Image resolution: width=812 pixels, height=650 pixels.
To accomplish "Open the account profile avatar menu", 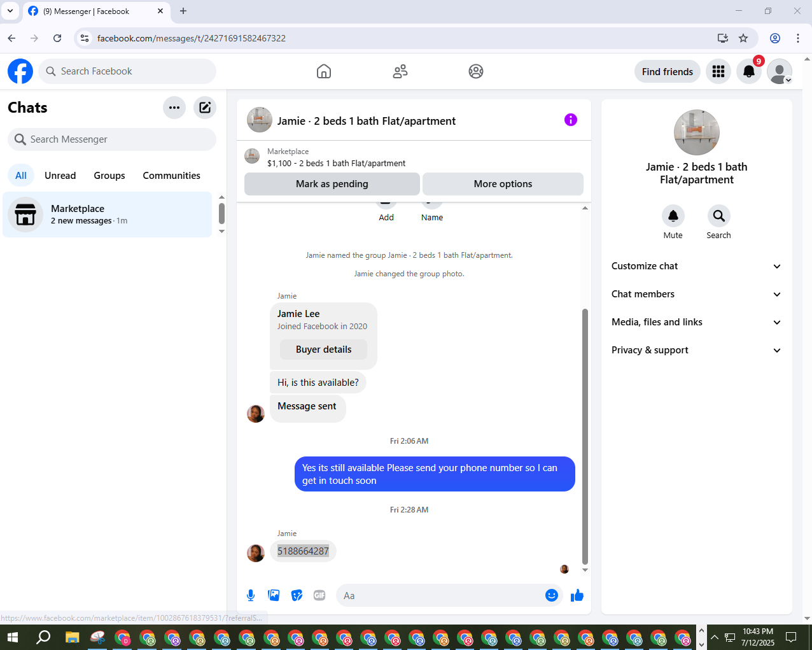I will point(780,71).
